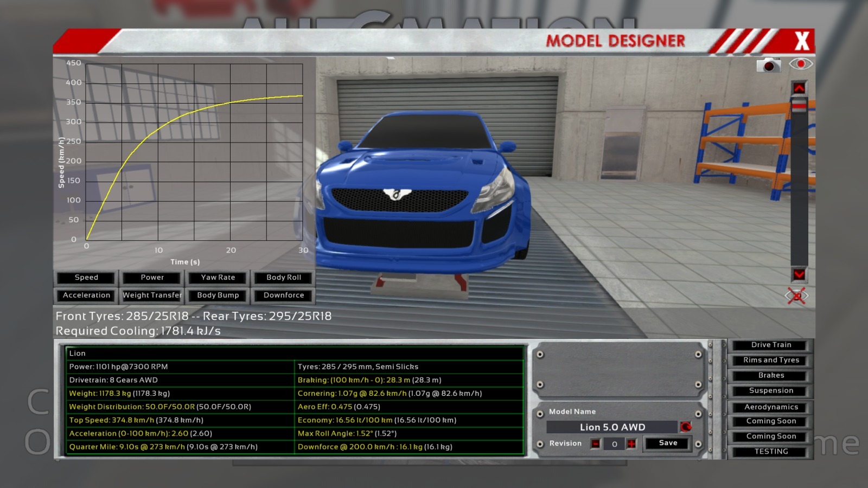Save the current car model
Viewport: 868px width, 488px height.
tap(668, 443)
